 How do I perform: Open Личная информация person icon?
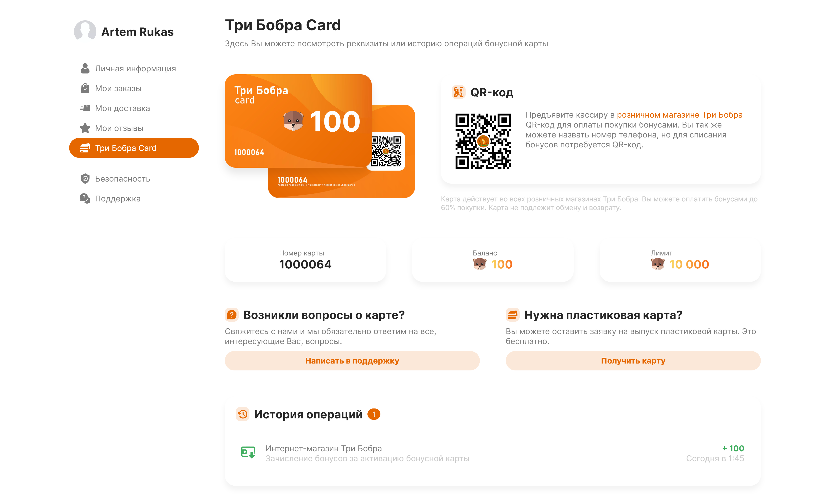pos(85,68)
